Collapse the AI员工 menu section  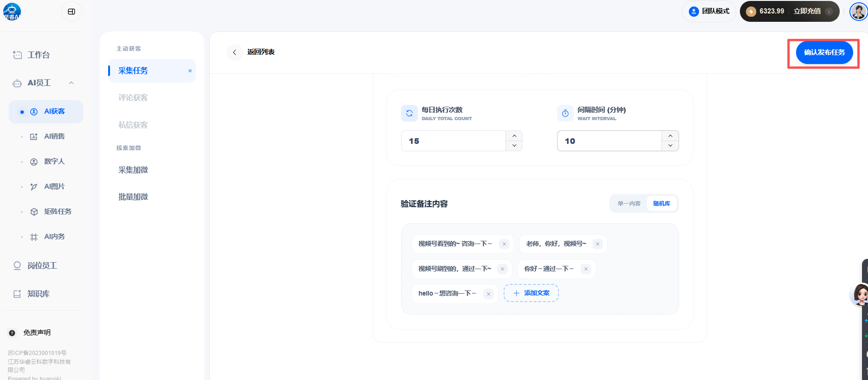(x=71, y=83)
